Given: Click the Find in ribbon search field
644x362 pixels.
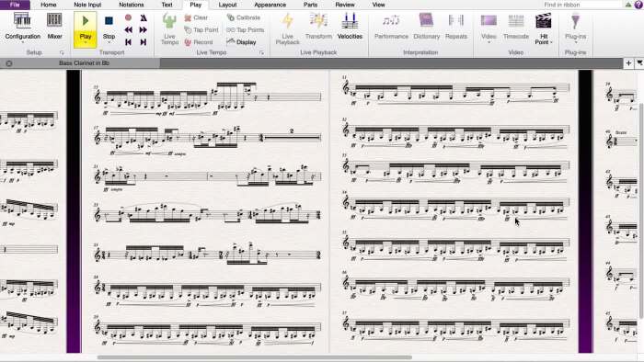Looking at the screenshot, I should coord(581,5).
